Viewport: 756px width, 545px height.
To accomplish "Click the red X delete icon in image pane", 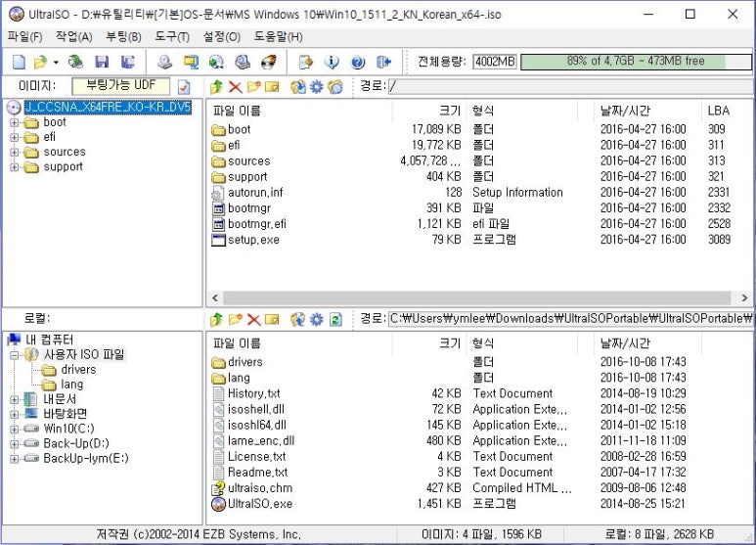I will [236, 87].
